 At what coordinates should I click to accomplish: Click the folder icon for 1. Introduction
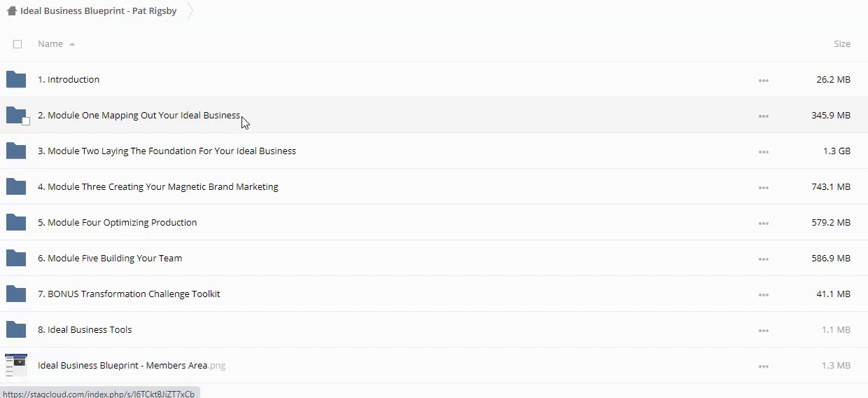pos(16,80)
